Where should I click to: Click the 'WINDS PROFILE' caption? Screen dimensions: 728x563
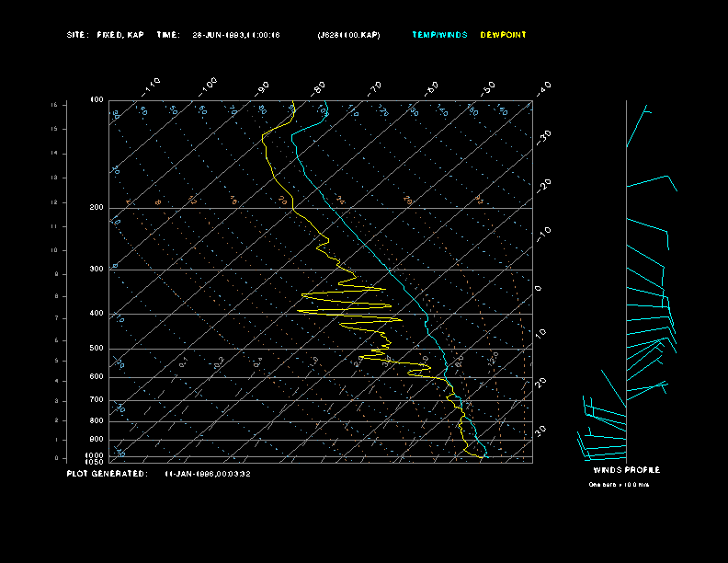626,470
